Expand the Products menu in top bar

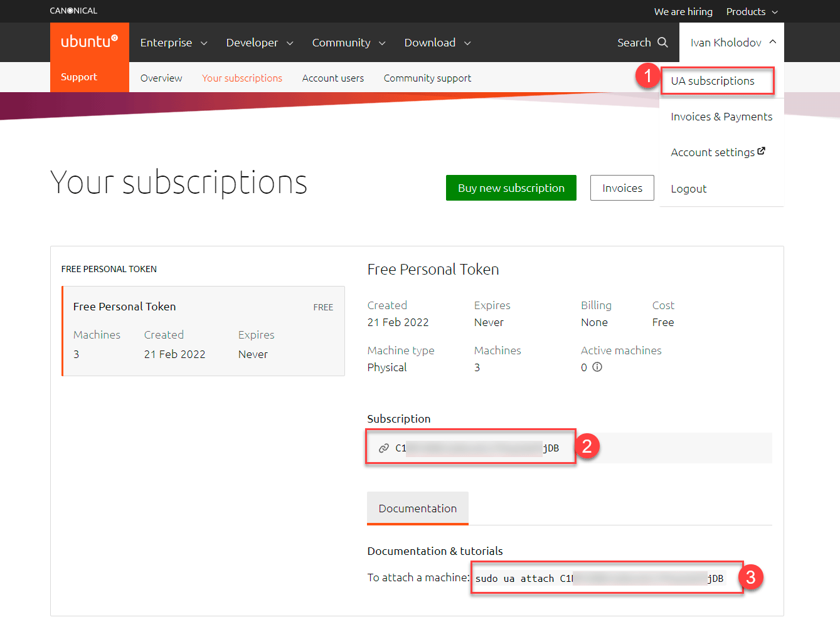tap(752, 11)
